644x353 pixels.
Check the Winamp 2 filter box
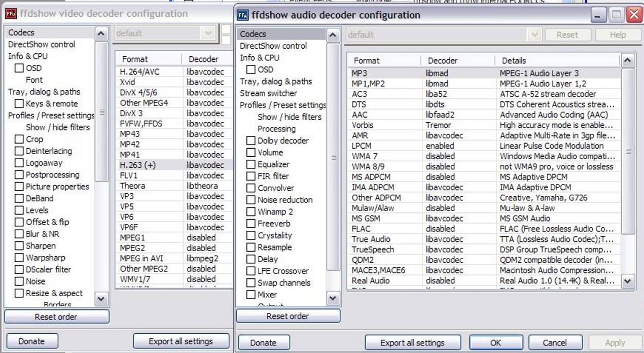pos(251,212)
